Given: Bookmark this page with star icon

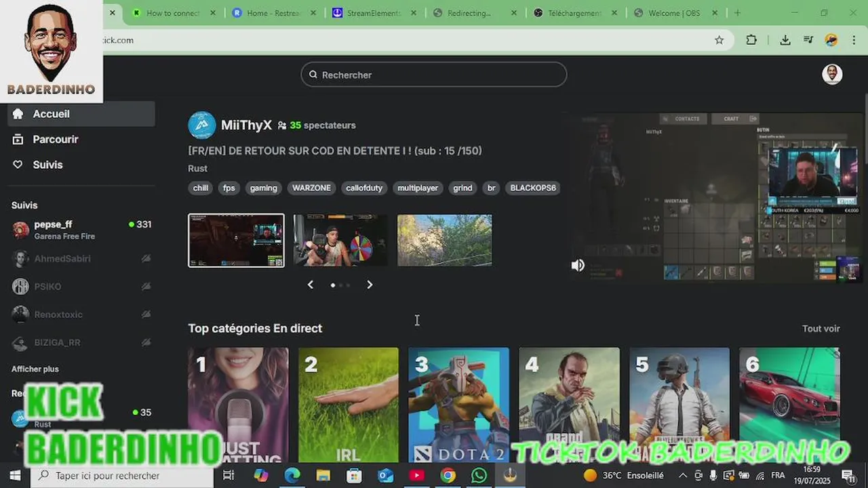Looking at the screenshot, I should [719, 40].
